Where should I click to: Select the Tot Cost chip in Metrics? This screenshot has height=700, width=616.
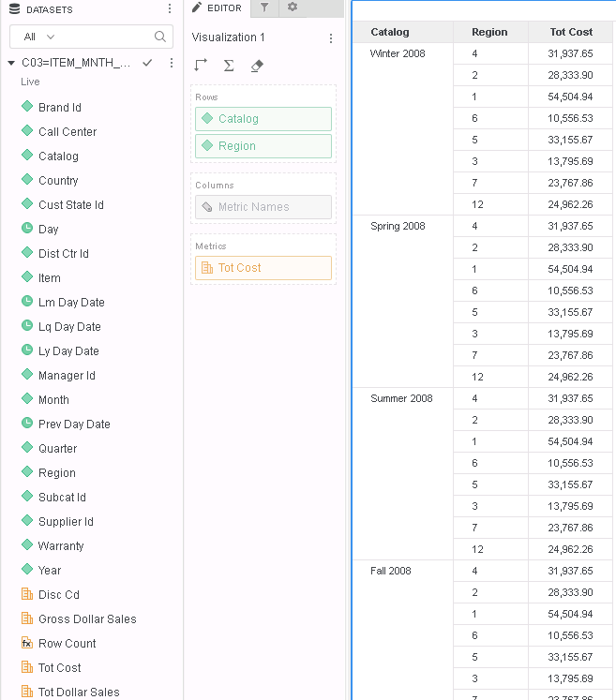pos(263,268)
